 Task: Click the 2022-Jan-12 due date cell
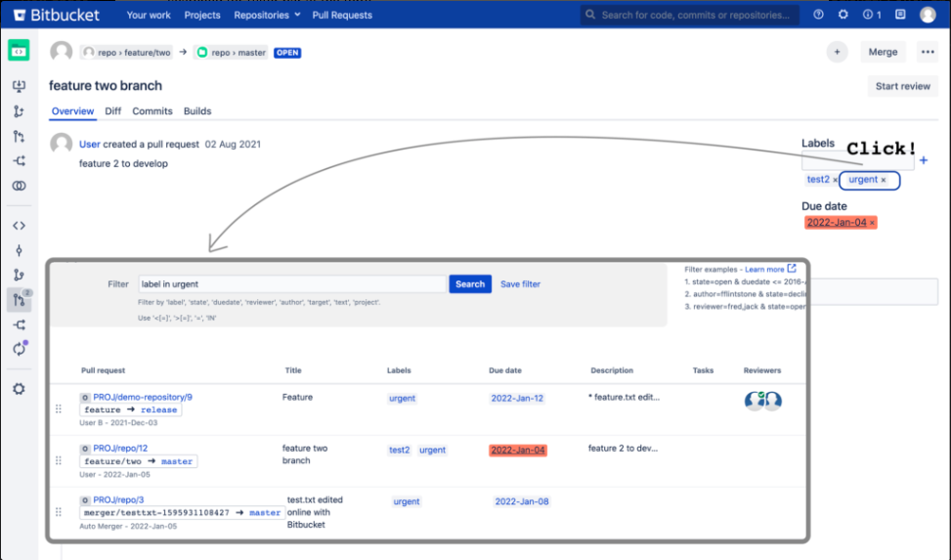click(517, 399)
